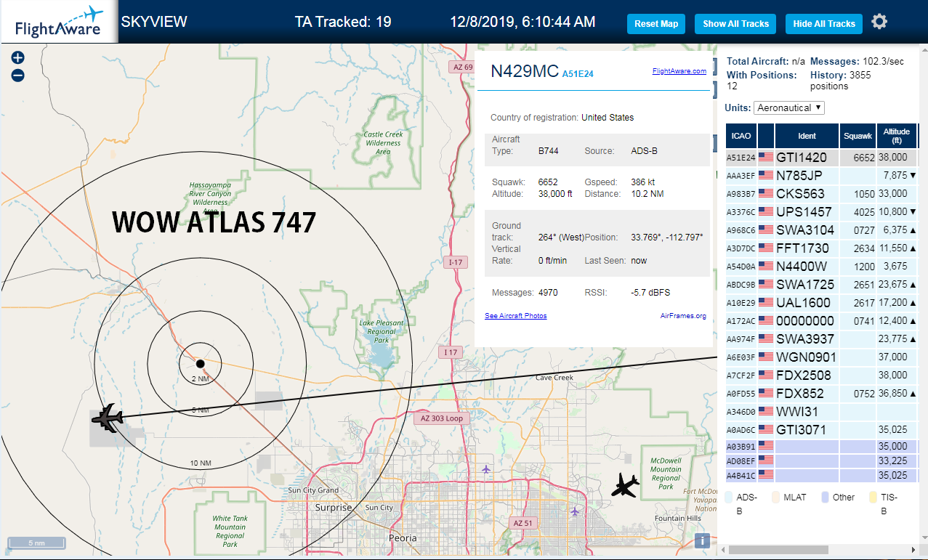Screen dimensions: 928x560
Task: Open See Aircraft Photos link
Action: coord(516,315)
